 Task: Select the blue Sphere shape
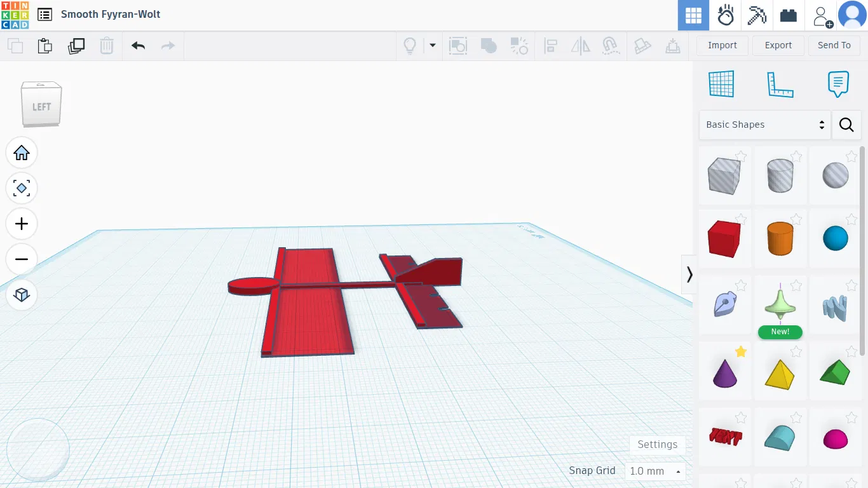835,239
